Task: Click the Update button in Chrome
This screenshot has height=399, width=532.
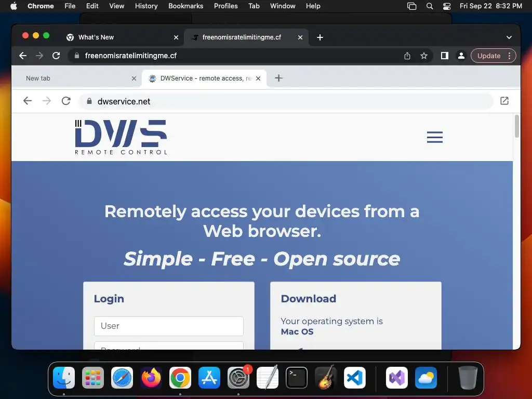Action: pos(488,56)
